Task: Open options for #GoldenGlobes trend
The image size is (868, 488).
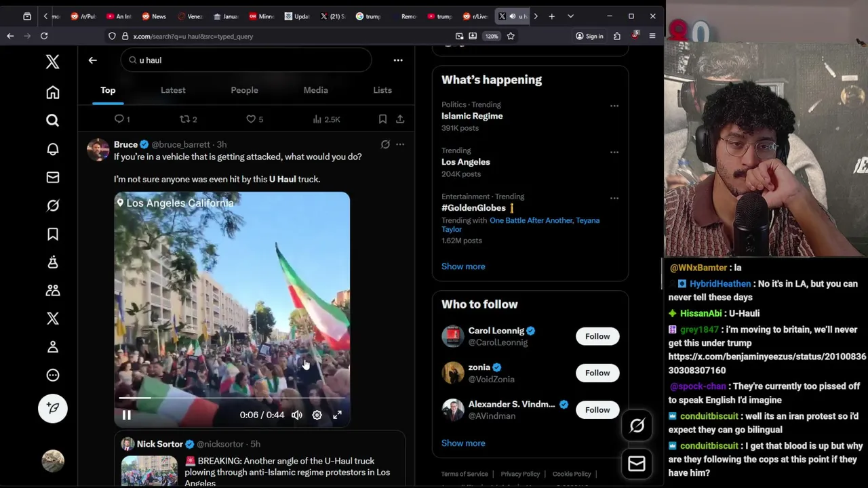Action: pyautogui.click(x=614, y=198)
